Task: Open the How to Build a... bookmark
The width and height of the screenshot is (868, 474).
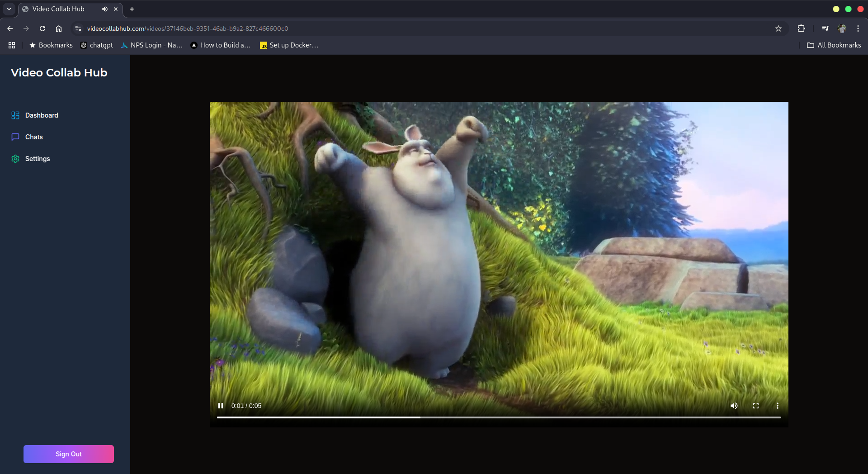Action: [221, 45]
